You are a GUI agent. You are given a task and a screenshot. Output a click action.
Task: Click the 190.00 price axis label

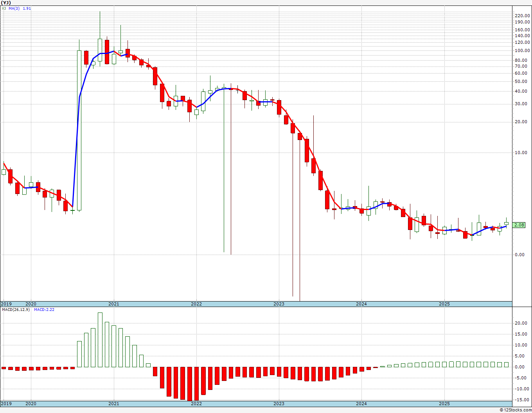click(522, 22)
